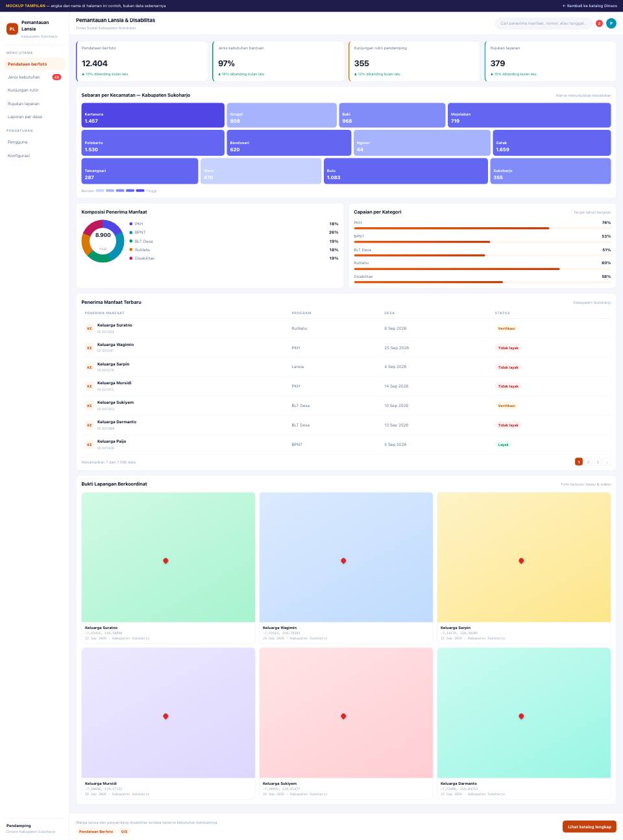Select the Bendosari treemap tile
623x840 pixels.
289,143
